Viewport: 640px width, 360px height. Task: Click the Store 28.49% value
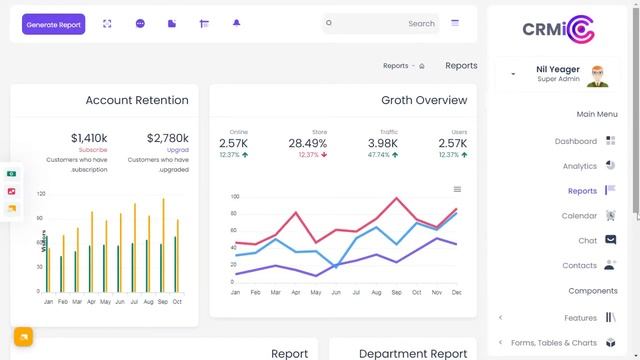tap(308, 144)
